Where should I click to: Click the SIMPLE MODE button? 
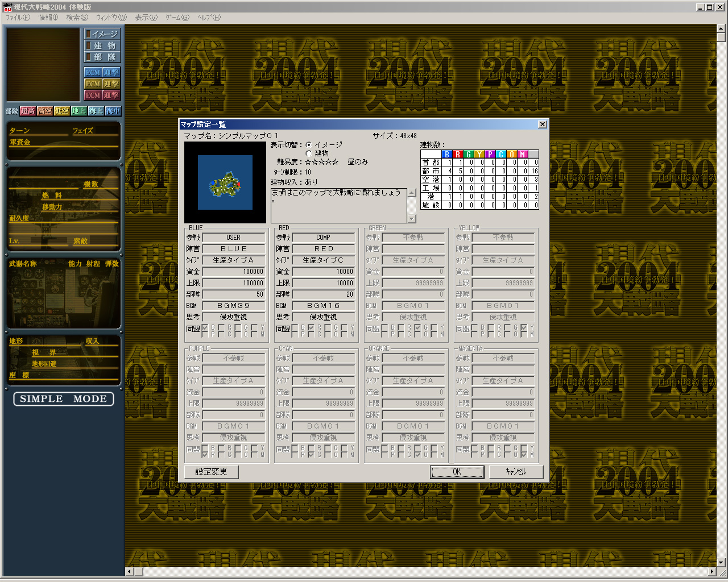tap(64, 399)
